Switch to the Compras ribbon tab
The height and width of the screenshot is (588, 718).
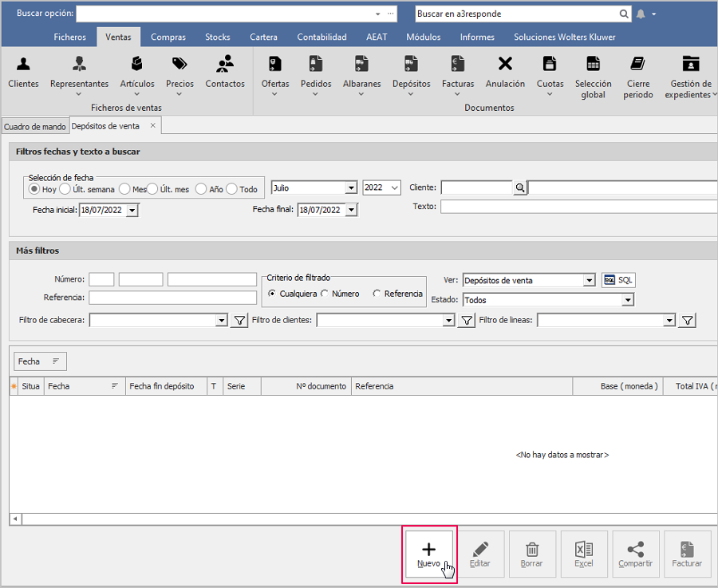point(168,37)
